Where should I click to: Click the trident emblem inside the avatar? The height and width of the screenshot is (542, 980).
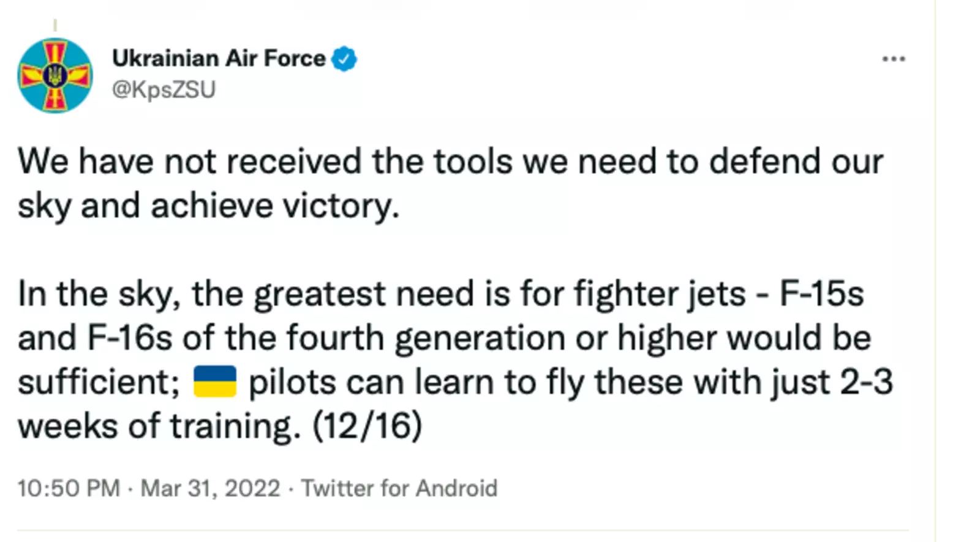(x=55, y=76)
